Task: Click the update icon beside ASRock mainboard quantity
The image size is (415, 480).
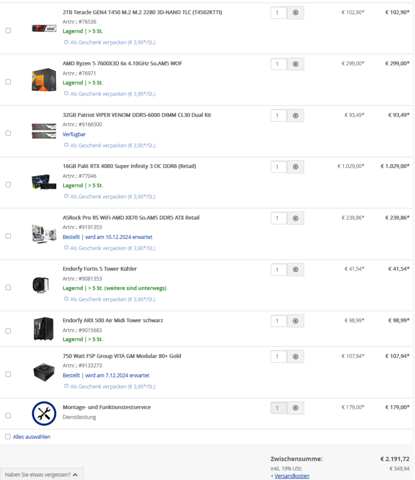Action: point(295,218)
